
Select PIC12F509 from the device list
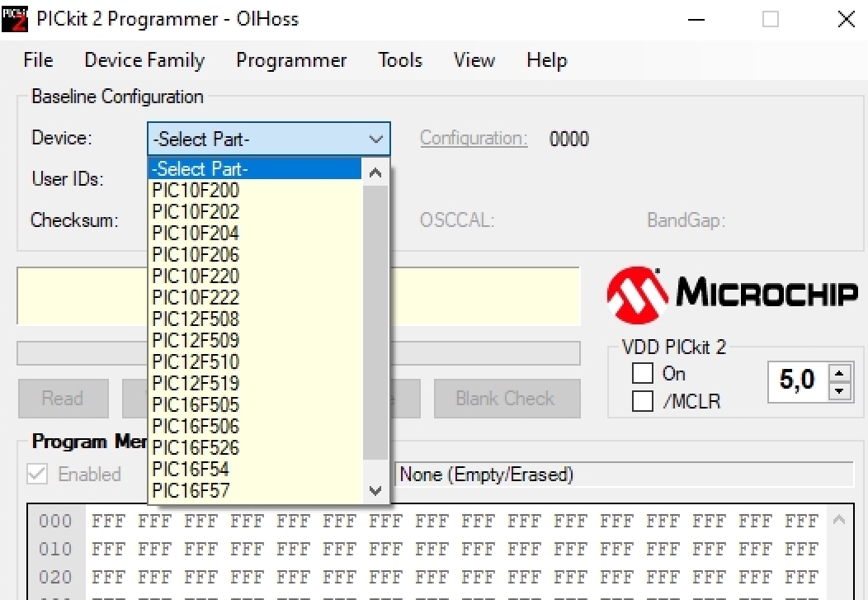255,340
